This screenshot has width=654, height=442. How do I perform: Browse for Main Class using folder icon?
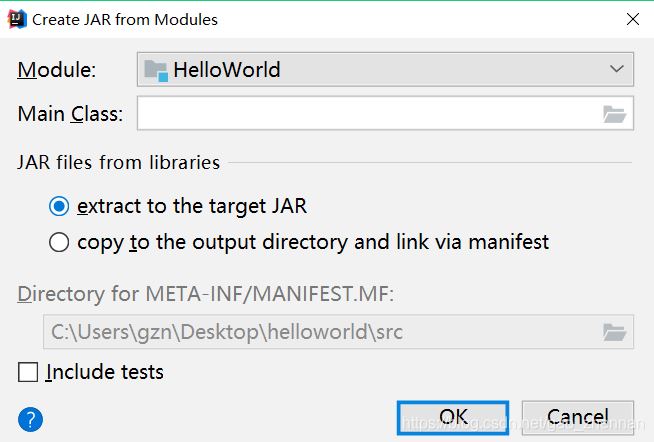click(615, 114)
